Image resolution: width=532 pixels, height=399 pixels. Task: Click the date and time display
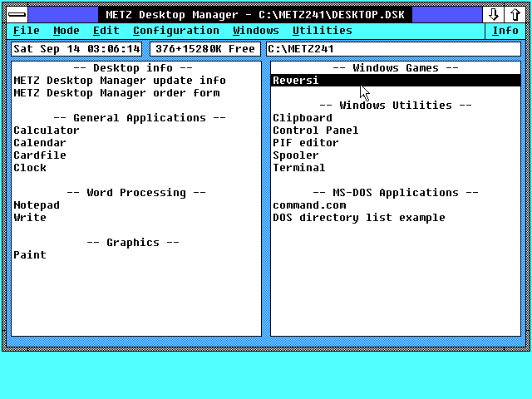(76, 49)
